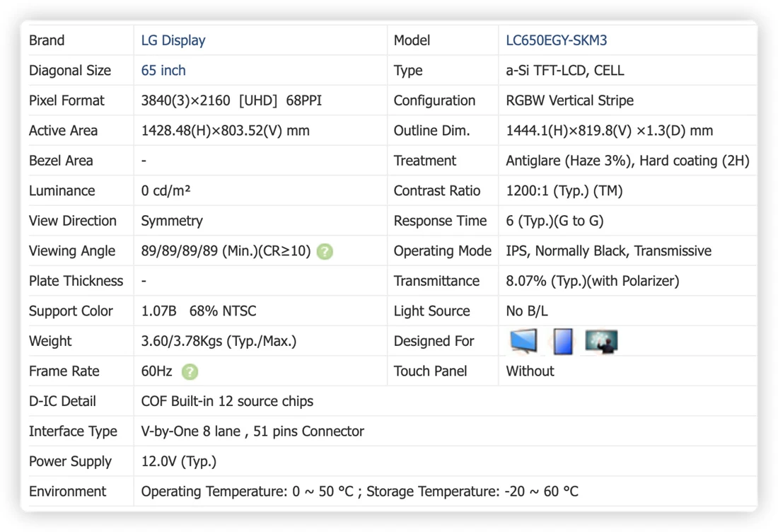
Task: Click the COF Built-in 12 source chips text
Action: point(227,402)
